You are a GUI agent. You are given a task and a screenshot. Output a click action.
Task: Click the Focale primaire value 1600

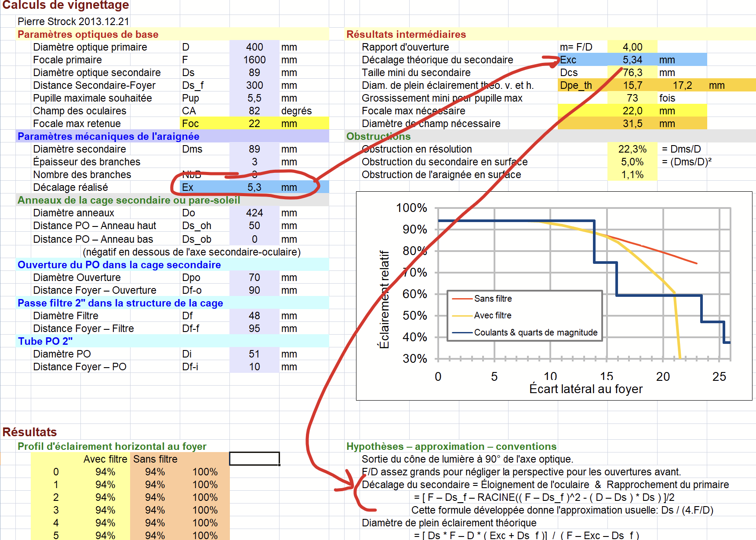(254, 60)
